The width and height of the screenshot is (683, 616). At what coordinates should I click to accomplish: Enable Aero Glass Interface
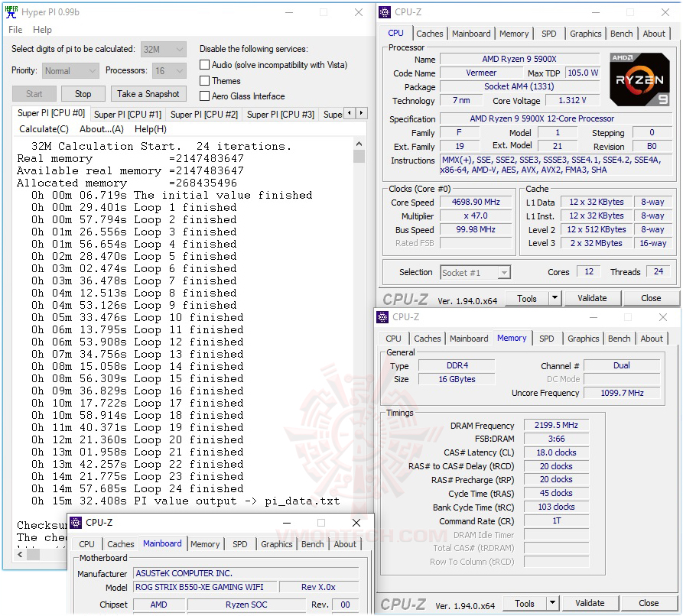click(203, 96)
